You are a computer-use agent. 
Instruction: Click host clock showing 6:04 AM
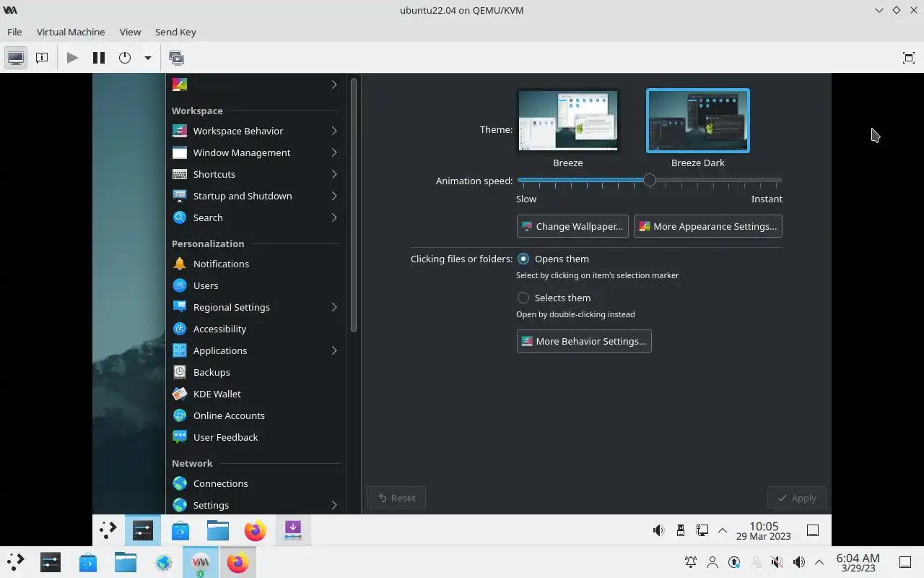coord(858,562)
